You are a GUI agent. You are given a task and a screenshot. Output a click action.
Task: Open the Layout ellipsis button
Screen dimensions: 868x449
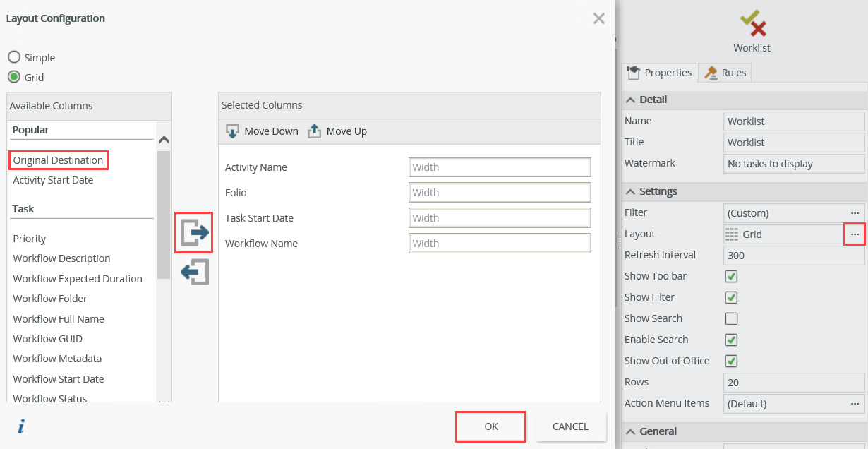pos(855,234)
